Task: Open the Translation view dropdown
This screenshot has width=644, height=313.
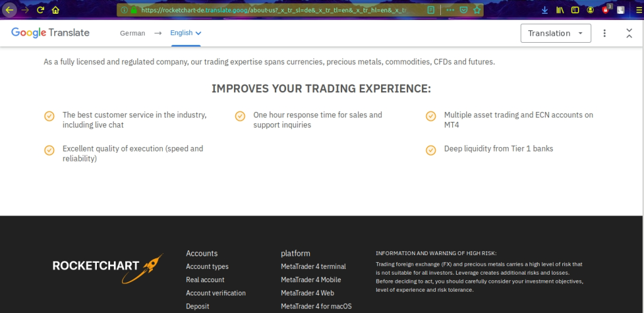Action: [556, 33]
